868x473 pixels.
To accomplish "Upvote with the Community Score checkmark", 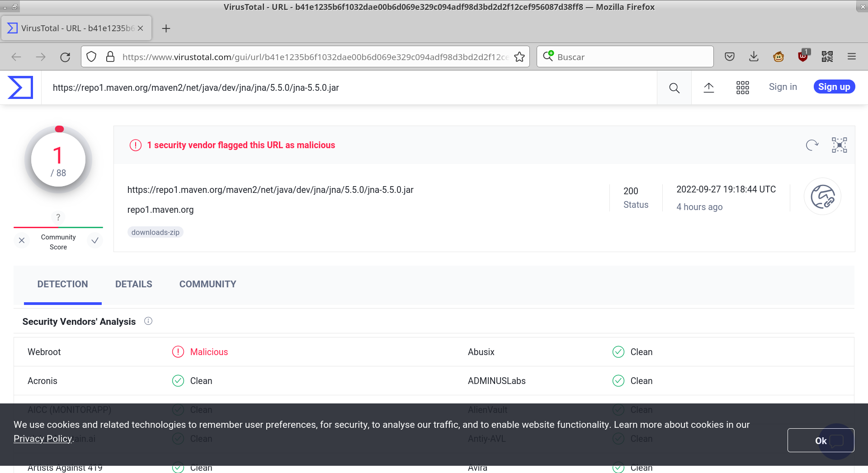I will [94, 240].
